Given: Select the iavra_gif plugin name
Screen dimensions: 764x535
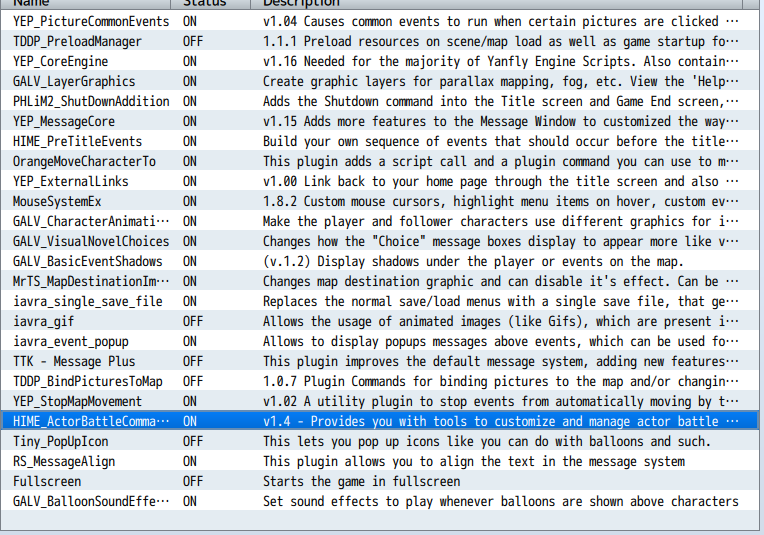Looking at the screenshot, I should [43, 321].
